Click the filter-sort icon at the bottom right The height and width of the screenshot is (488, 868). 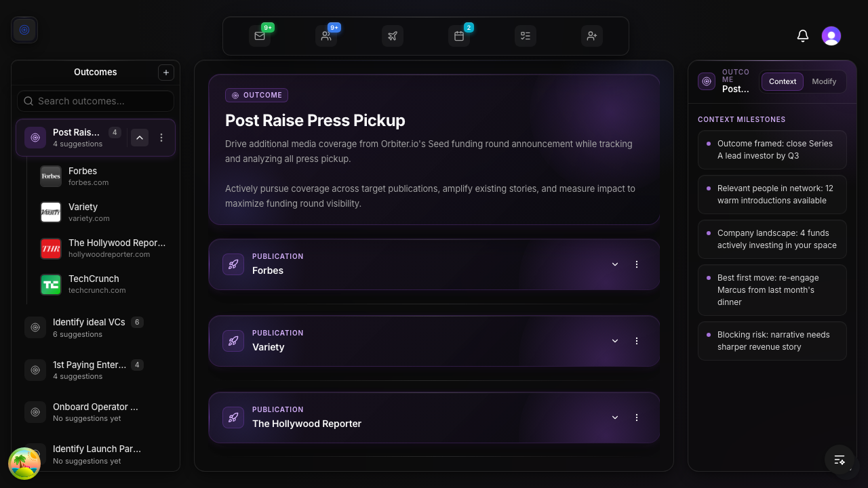(840, 460)
